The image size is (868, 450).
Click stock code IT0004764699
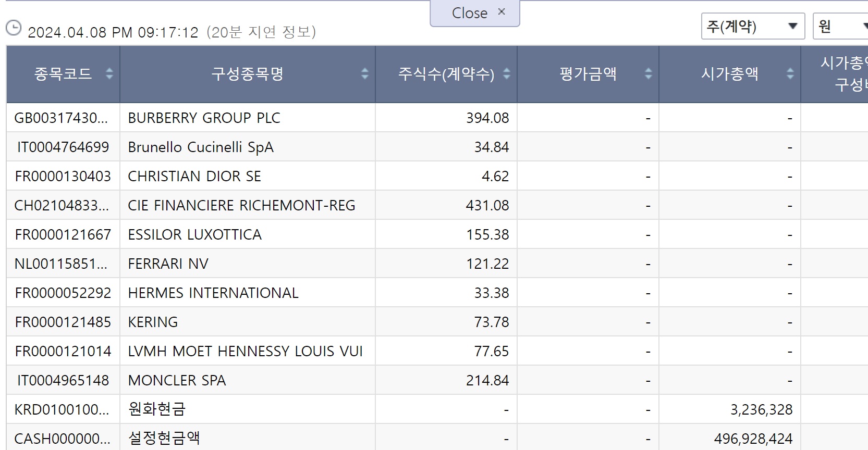pos(63,147)
